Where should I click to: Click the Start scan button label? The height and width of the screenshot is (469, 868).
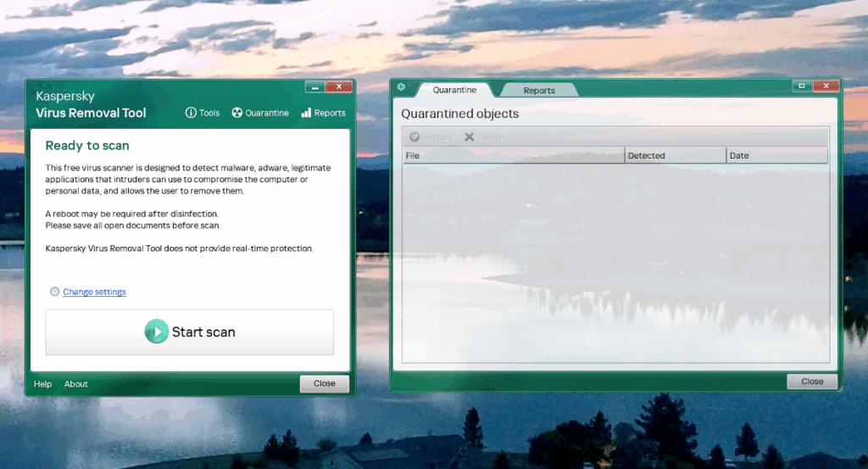[x=203, y=332]
